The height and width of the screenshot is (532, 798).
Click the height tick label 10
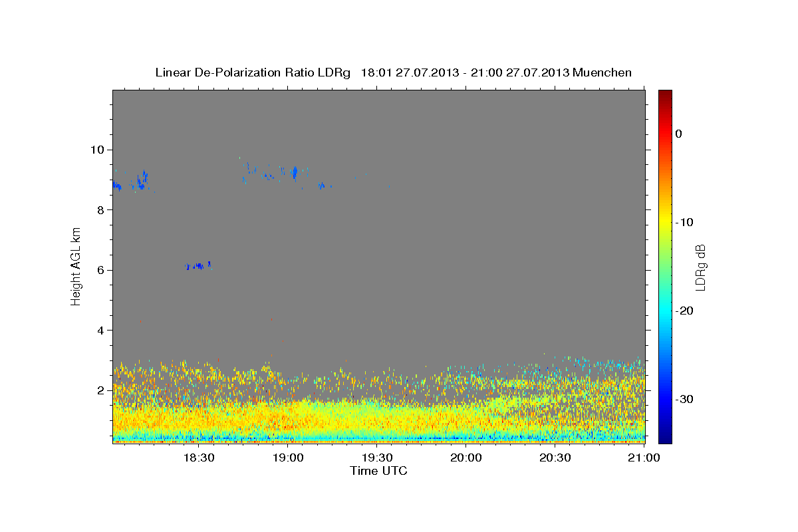pyautogui.click(x=99, y=150)
